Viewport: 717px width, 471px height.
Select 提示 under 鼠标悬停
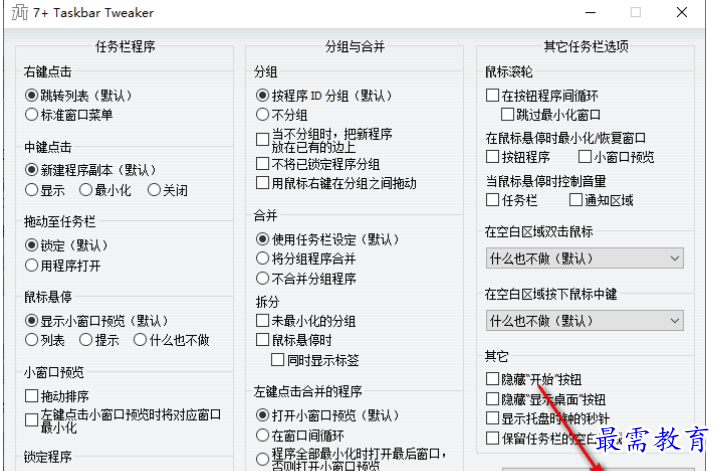(x=86, y=340)
